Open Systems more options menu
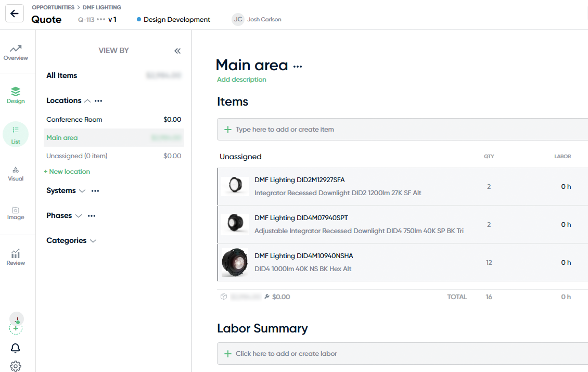Image resolution: width=588 pixels, height=372 pixels. [95, 191]
